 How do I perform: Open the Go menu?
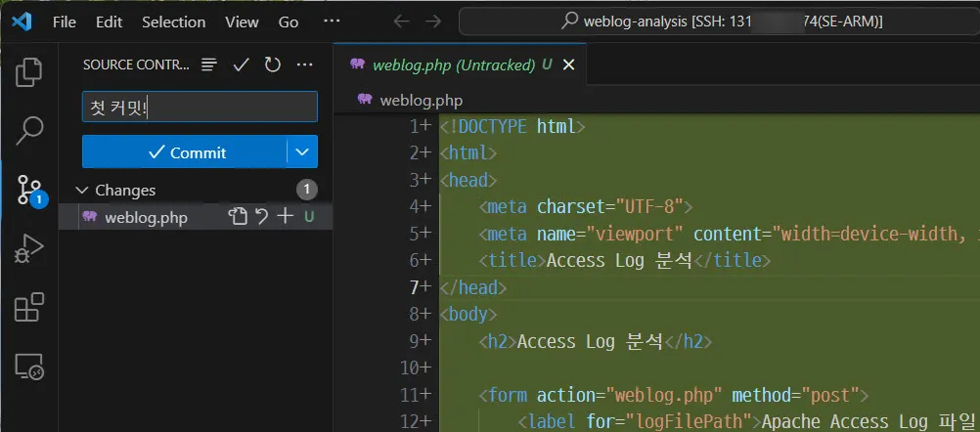pyautogui.click(x=289, y=22)
